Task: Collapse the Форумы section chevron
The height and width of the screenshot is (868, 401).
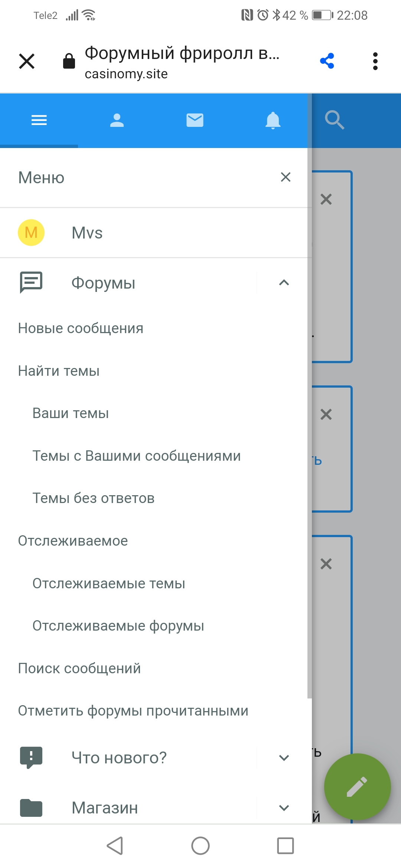Action: pyautogui.click(x=284, y=283)
